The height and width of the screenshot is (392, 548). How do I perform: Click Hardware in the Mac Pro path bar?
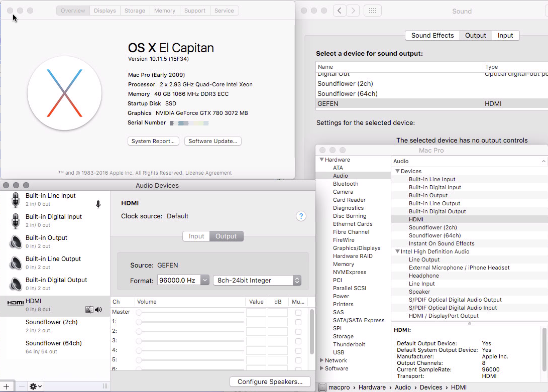(372, 387)
